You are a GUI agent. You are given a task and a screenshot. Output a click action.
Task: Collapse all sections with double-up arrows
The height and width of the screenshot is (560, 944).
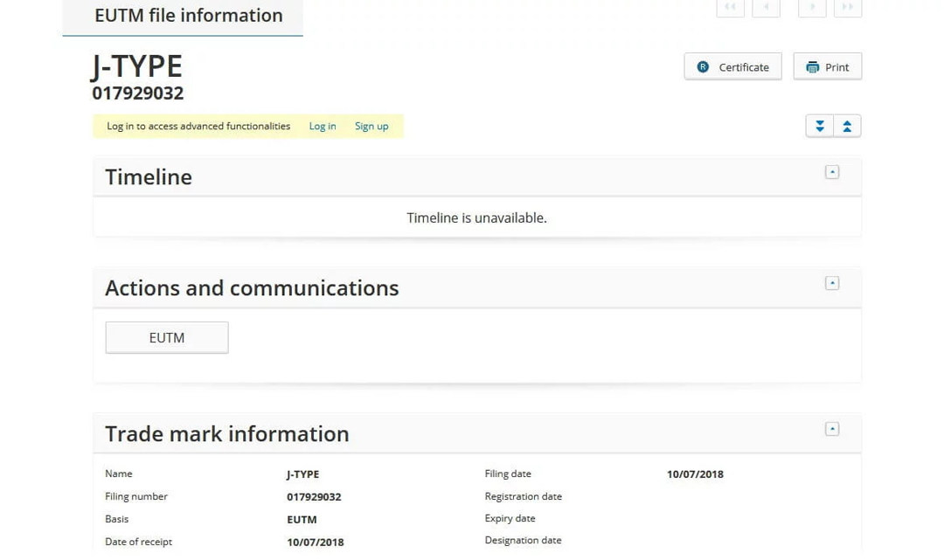[847, 127]
